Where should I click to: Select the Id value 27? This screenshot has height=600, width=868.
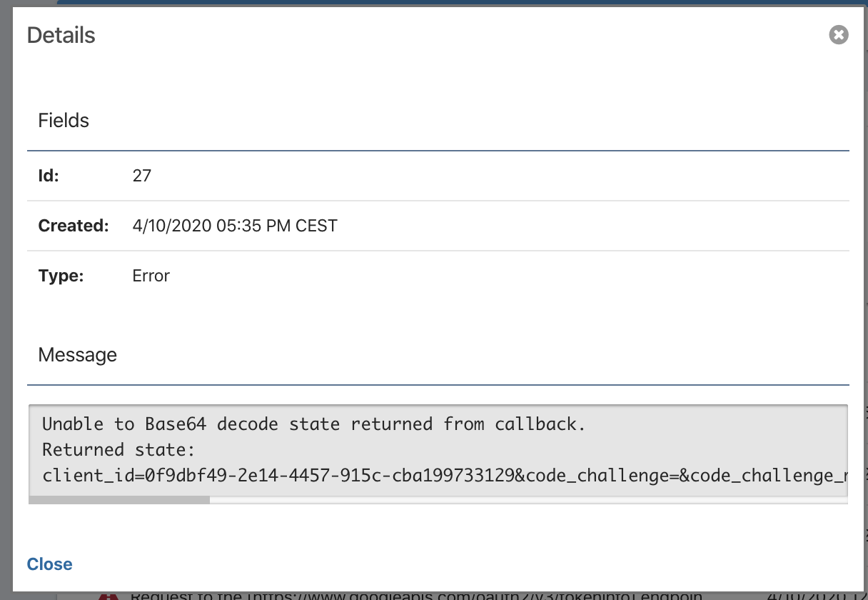pyautogui.click(x=142, y=176)
